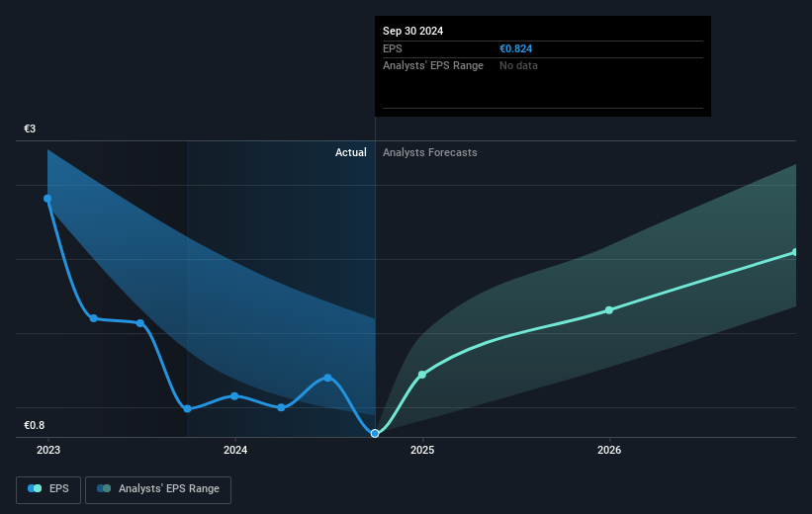Click the EPS data point at 2024
Image resolution: width=812 pixels, height=514 pixels.
[234, 396]
